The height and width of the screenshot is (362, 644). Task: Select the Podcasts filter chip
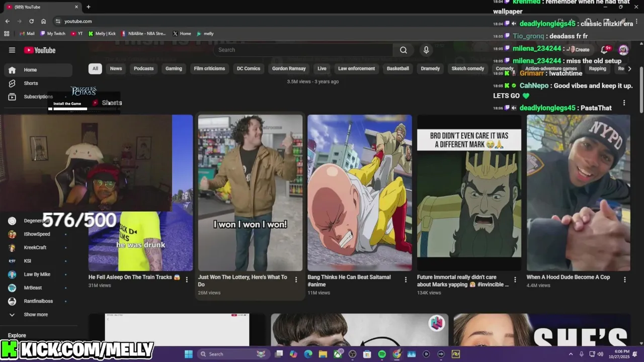143,68
